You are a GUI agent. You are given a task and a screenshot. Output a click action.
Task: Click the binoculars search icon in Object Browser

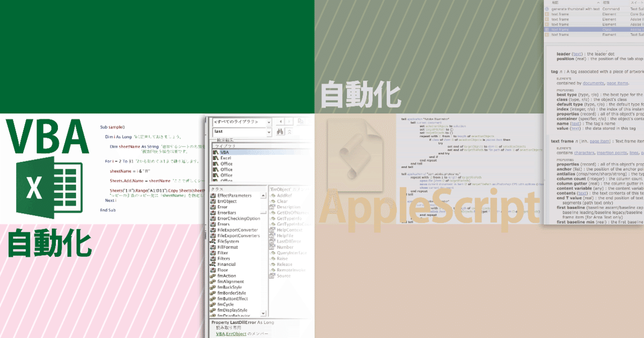[280, 132]
